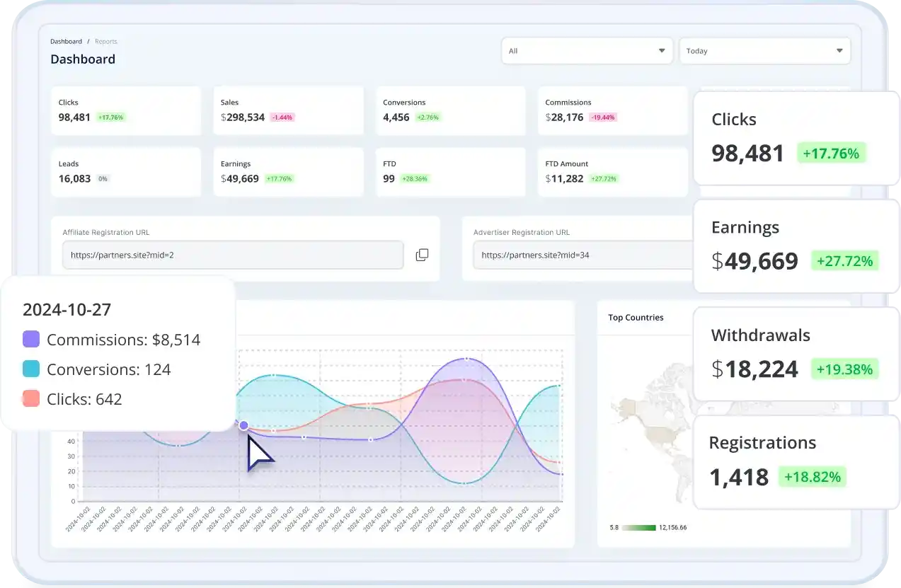This screenshot has width=901, height=588.
Task: Click the Commissions: $8,514 tooltip line
Action: 123,340
